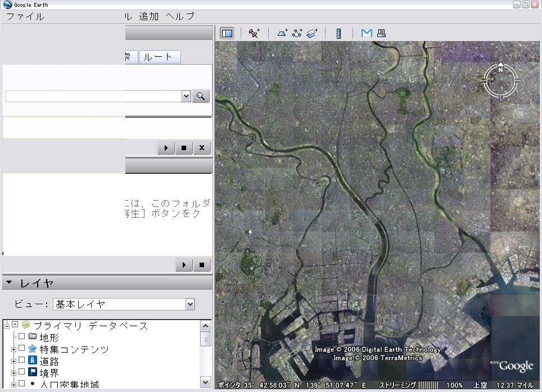Viewport: 542px width, 392px height.
Task: Enable the 道路 layer checkbox
Action: point(21,360)
